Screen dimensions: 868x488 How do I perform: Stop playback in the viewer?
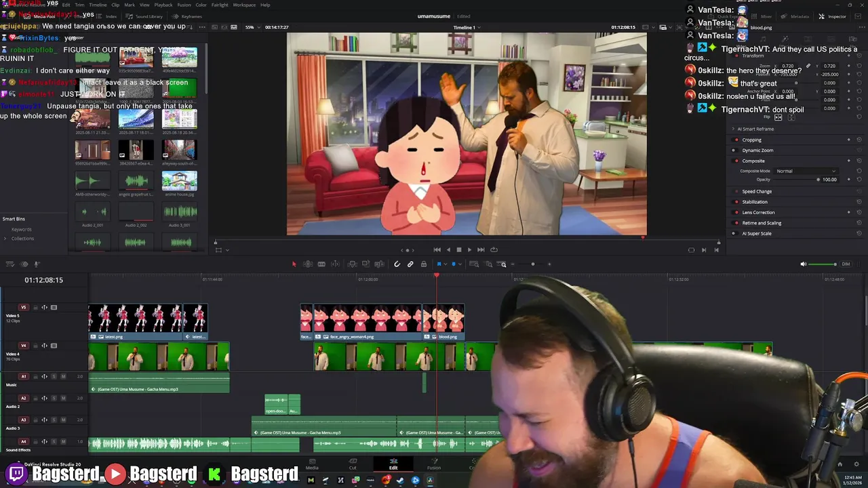(458, 249)
